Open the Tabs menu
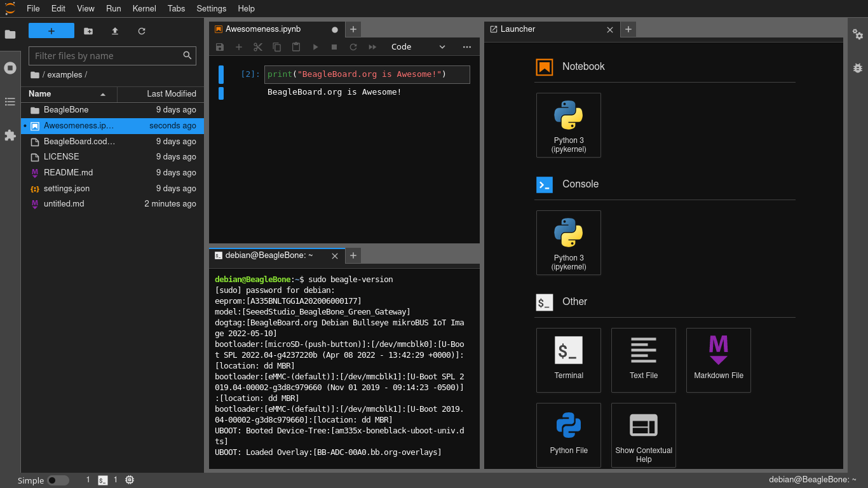The height and width of the screenshot is (488, 868). tap(177, 8)
